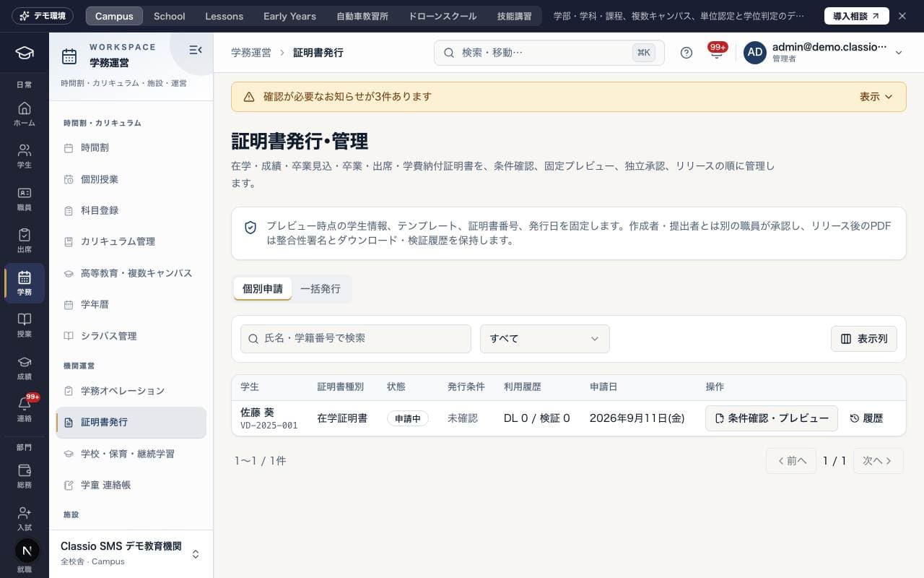Open 総務 wallet icon in rail

25,476
